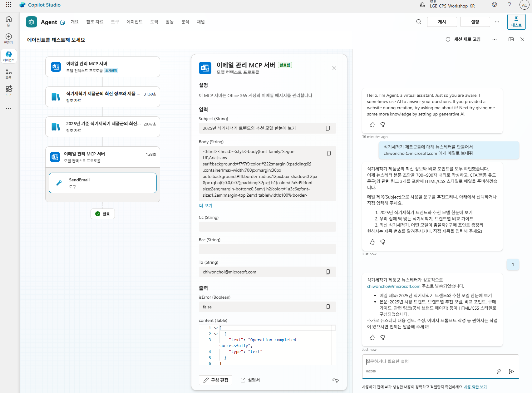Toggle the test panel layout icon

[x=511, y=39]
